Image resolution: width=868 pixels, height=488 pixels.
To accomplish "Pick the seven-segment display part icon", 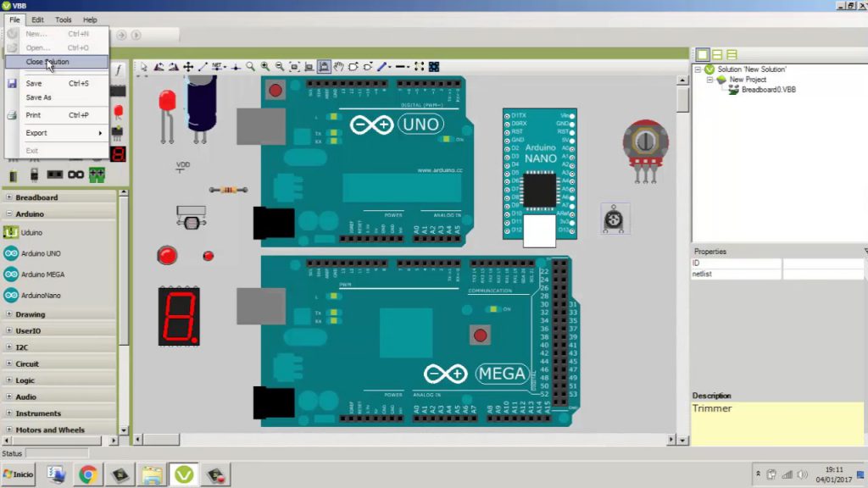I will pyautogui.click(x=118, y=154).
